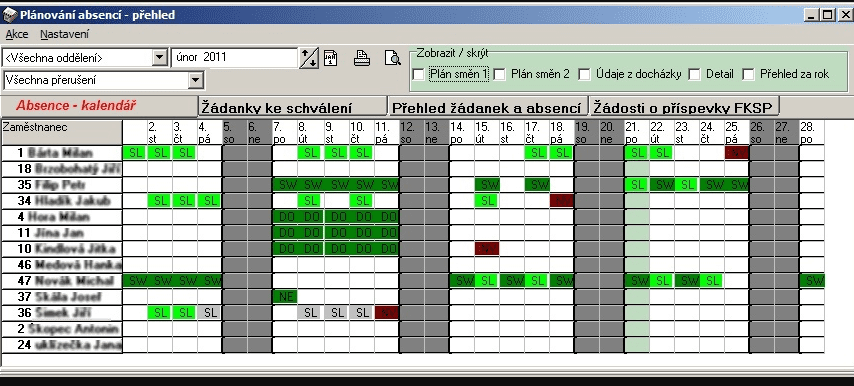Click the 14. po day column header
Screen dimensions: 854x386
461,132
